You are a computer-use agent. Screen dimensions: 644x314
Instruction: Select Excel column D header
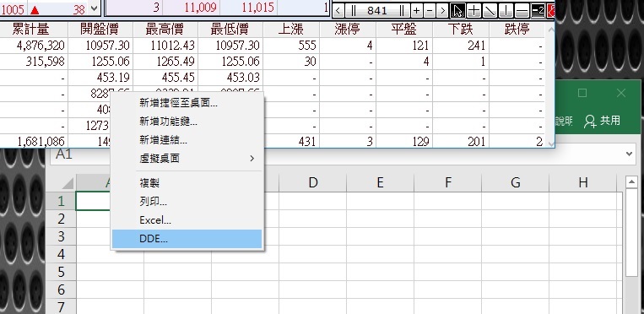[x=312, y=182]
